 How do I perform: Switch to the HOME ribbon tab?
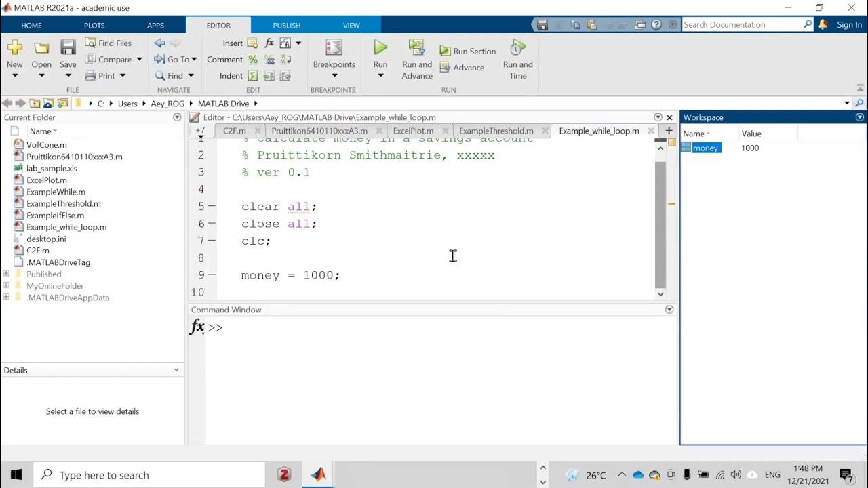(31, 25)
